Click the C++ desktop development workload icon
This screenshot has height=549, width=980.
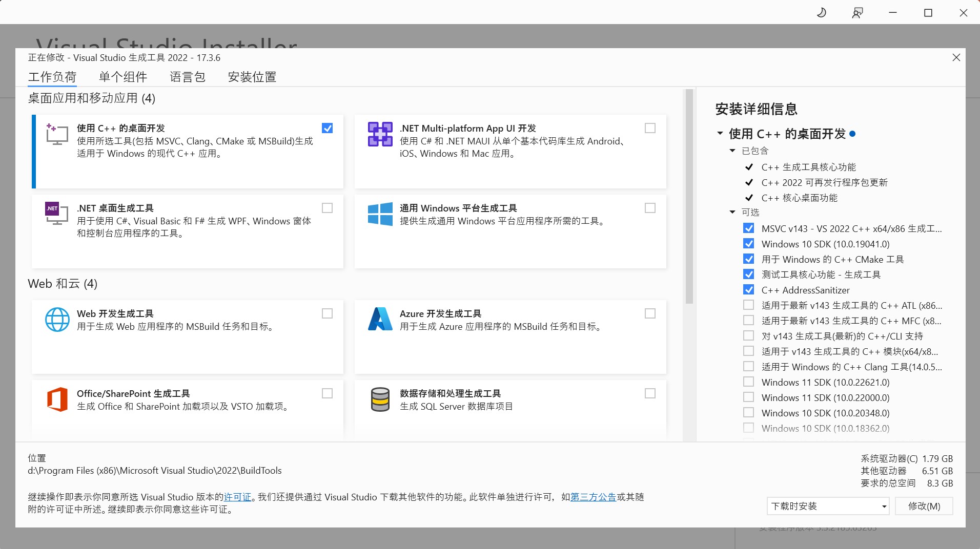coord(57,134)
